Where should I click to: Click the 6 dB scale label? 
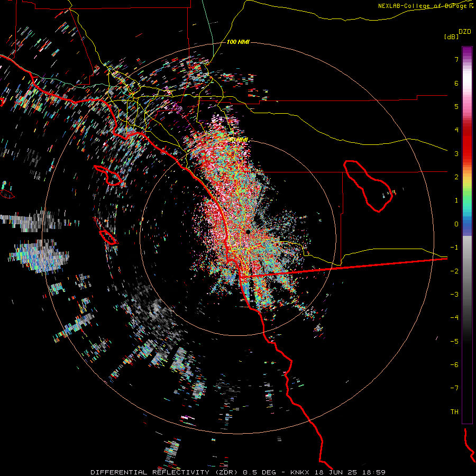[x=456, y=83]
